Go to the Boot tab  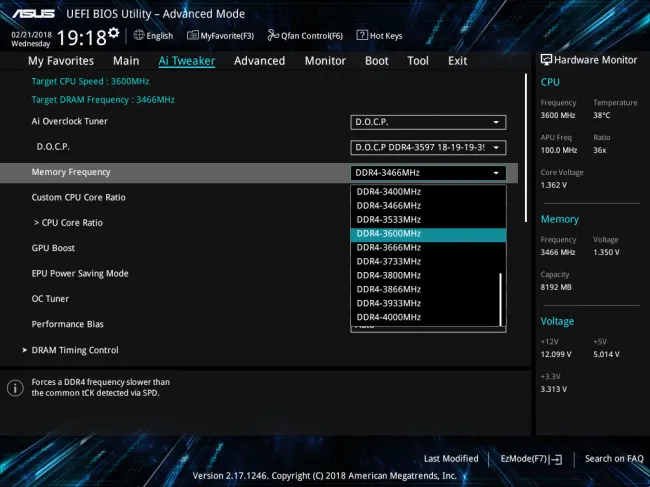(376, 61)
